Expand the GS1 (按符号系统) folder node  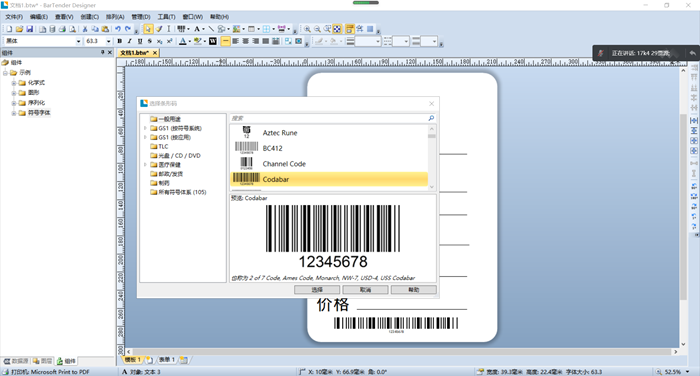pyautogui.click(x=145, y=128)
